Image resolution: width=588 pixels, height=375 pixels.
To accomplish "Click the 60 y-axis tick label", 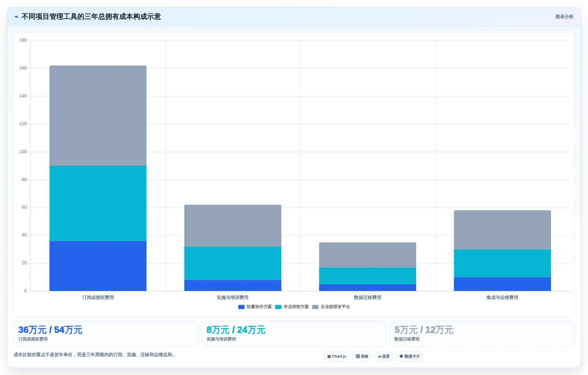I will (24, 207).
